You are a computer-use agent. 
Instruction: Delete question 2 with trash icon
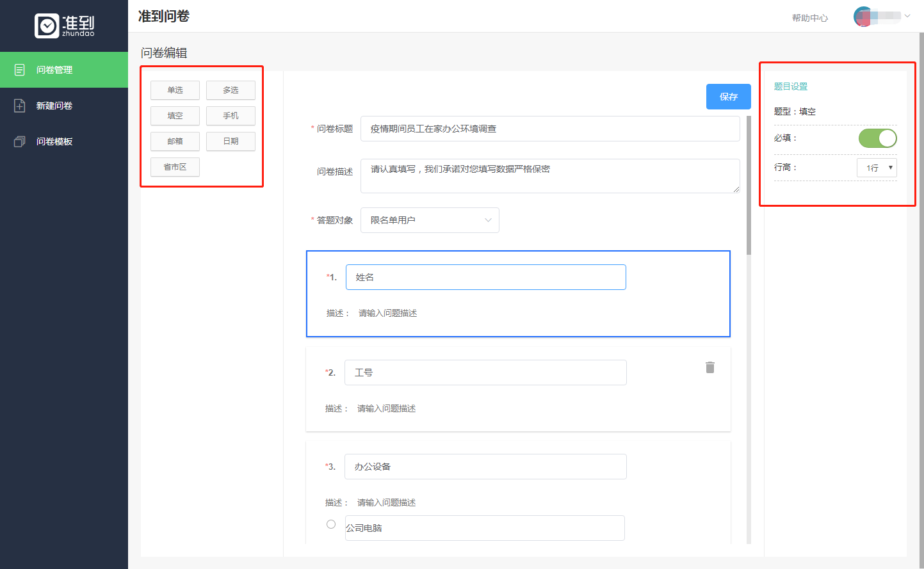709,367
